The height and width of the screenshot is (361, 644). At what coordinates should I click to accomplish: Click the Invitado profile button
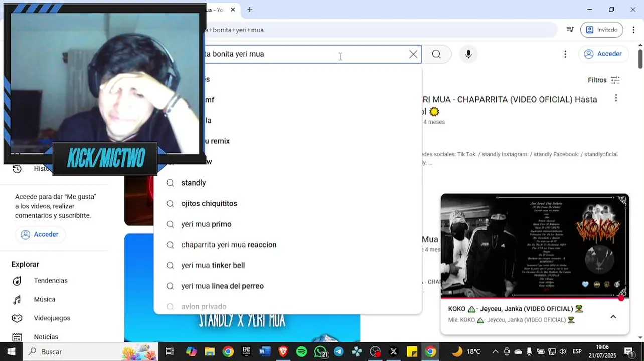602,30
